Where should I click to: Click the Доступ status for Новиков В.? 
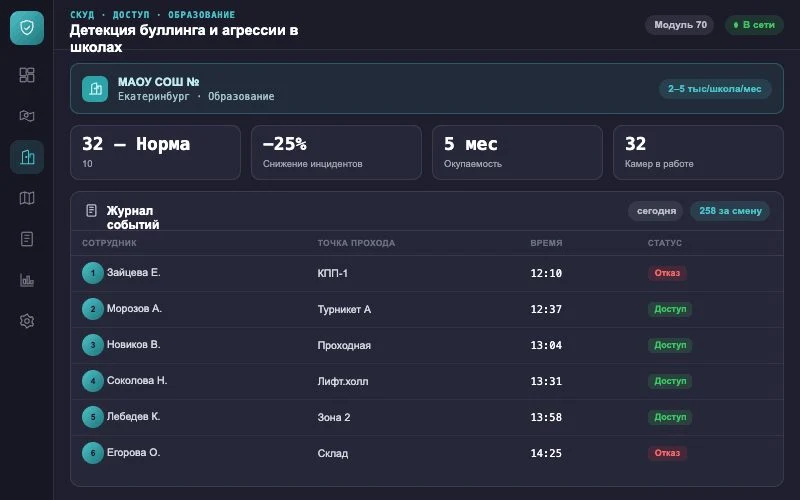coord(670,345)
